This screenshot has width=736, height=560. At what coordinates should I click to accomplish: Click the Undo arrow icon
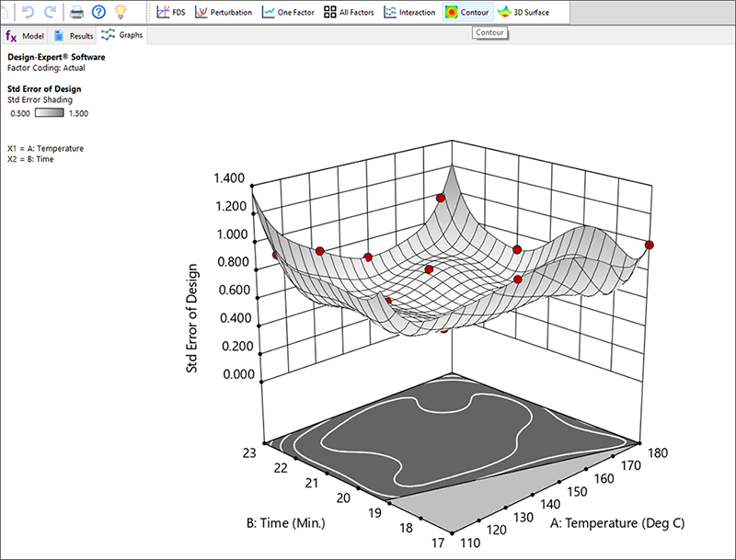point(29,12)
